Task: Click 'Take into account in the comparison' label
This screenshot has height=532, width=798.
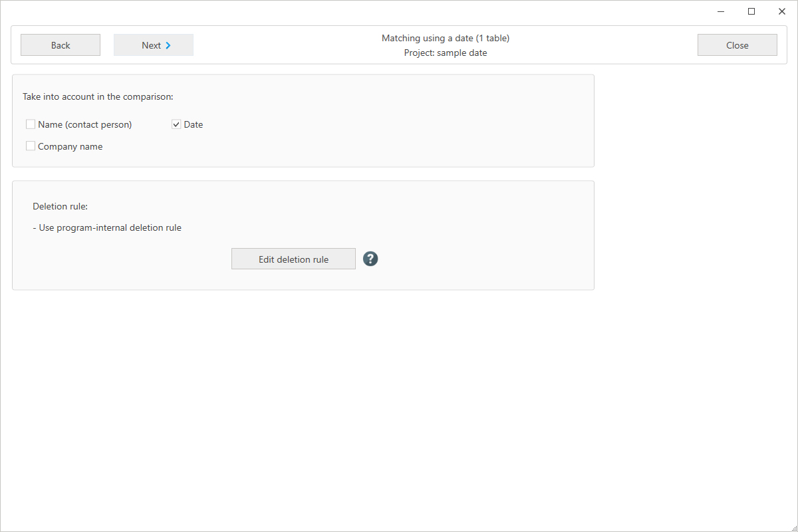Action: (x=98, y=96)
